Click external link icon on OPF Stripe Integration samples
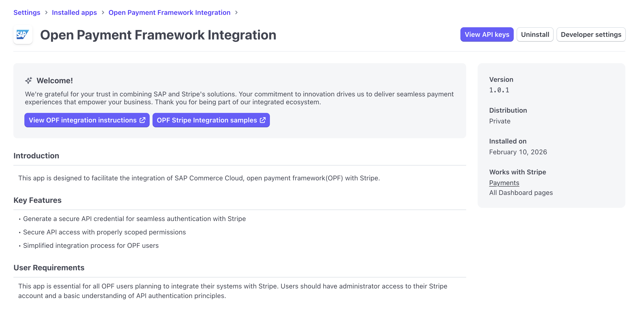This screenshot has width=644, height=310. click(x=263, y=120)
